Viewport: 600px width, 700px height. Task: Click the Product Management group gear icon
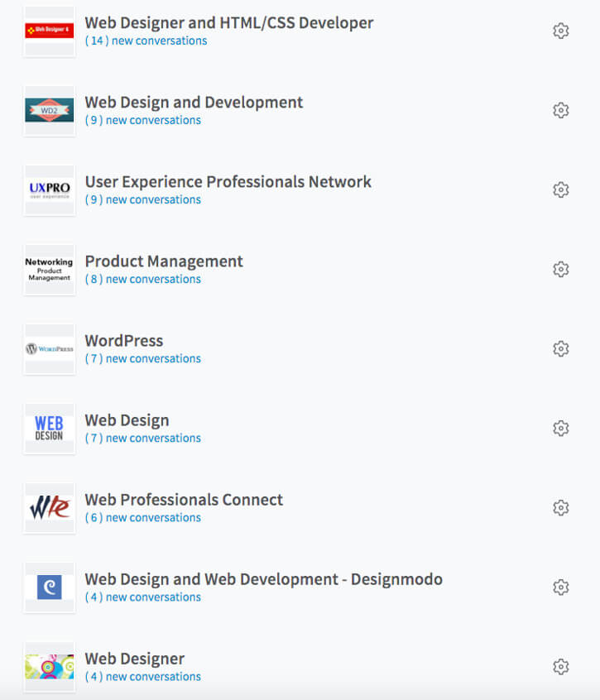point(561,269)
